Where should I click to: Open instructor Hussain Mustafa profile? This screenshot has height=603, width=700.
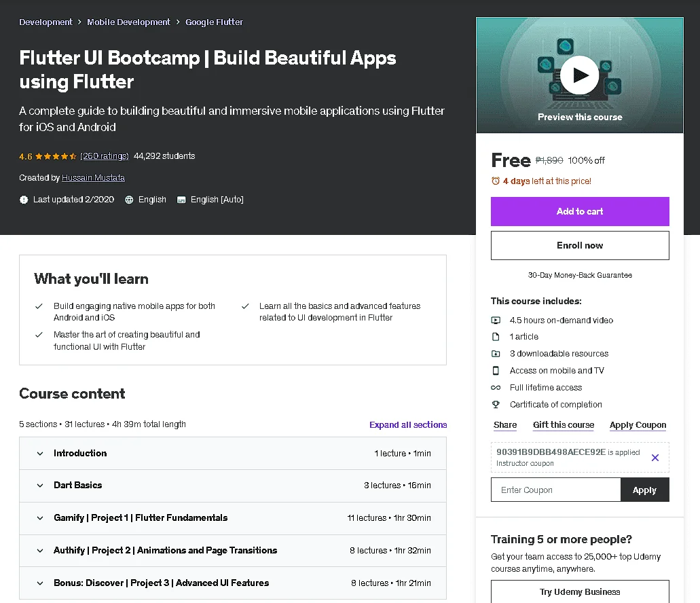tap(93, 178)
